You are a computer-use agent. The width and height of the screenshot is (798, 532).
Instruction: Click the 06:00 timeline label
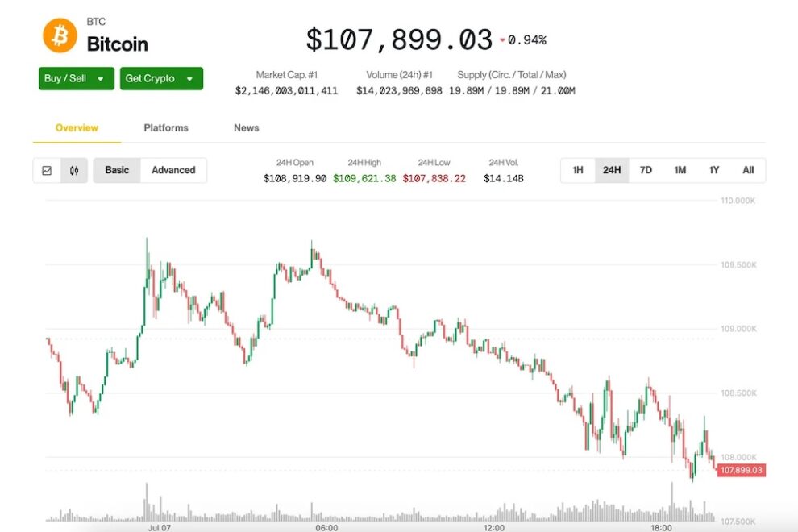click(x=326, y=527)
